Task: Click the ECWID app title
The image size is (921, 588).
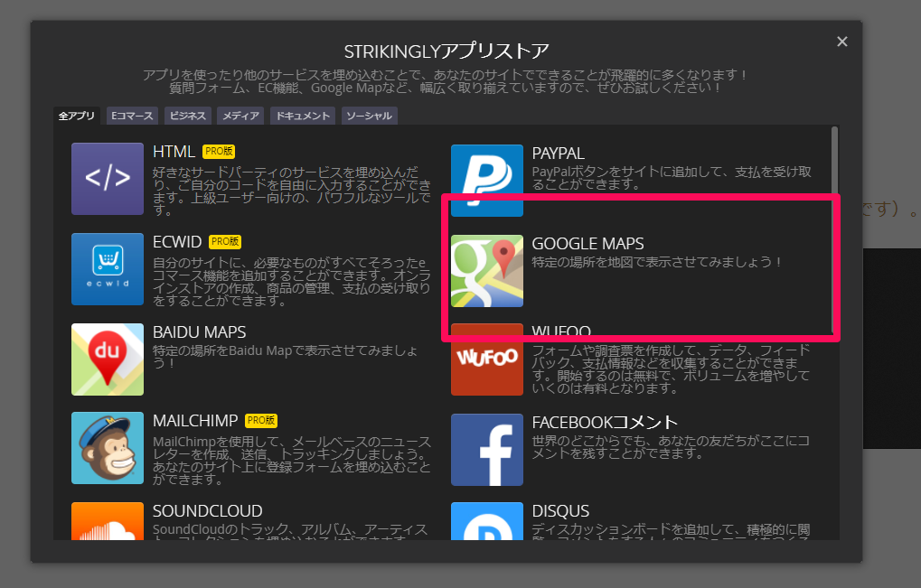Action: coord(177,242)
